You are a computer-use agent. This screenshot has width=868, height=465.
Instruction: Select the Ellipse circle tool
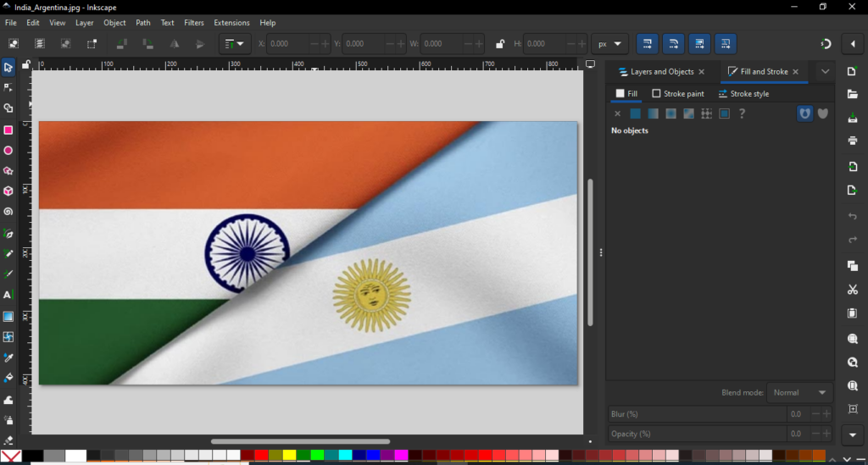8,151
